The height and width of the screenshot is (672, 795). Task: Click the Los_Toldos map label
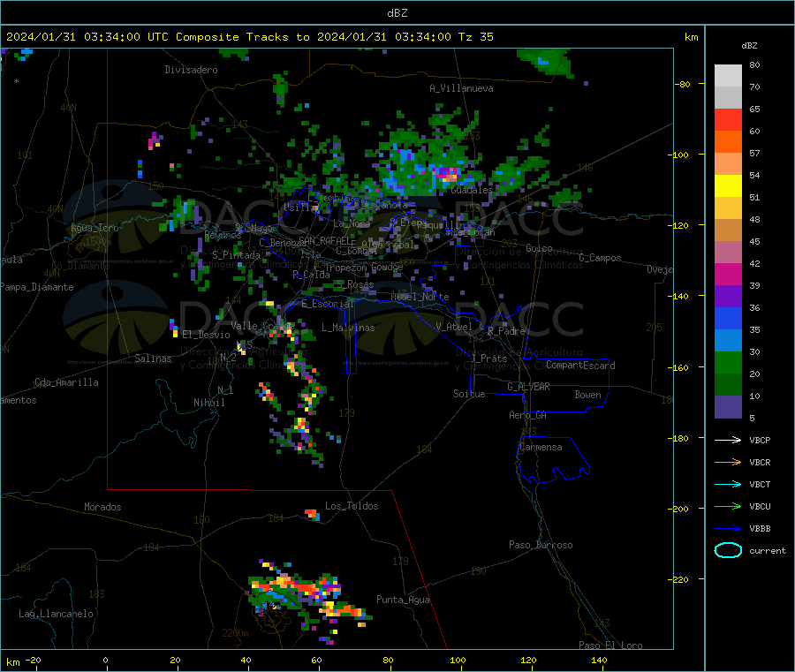(352, 506)
